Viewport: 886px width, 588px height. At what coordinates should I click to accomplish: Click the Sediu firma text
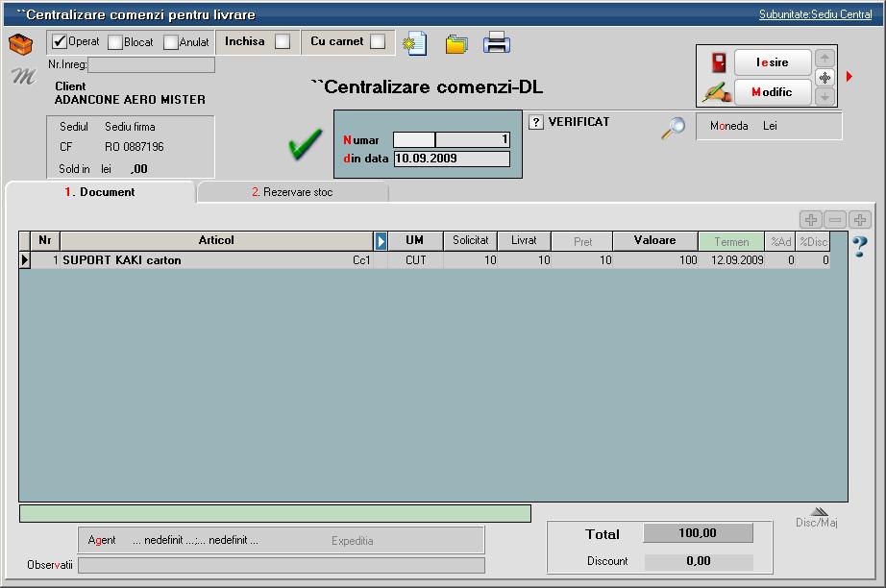130,127
